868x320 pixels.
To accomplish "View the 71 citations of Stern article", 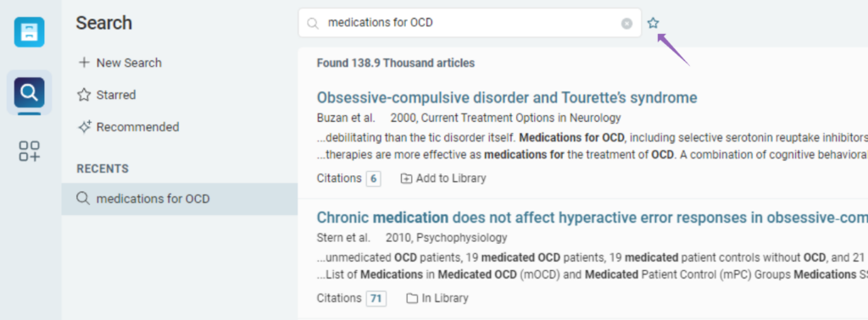I will pos(376,299).
